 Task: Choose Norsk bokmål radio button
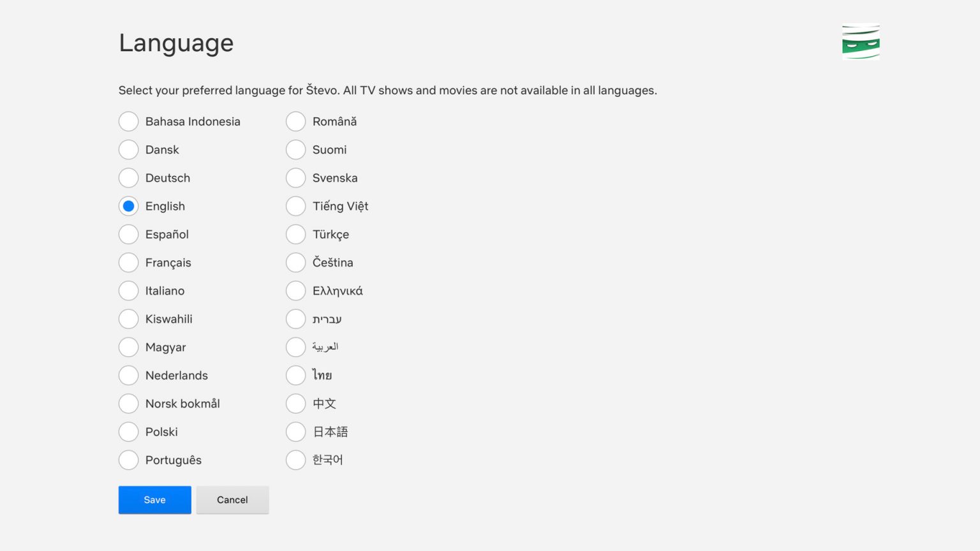[128, 404]
